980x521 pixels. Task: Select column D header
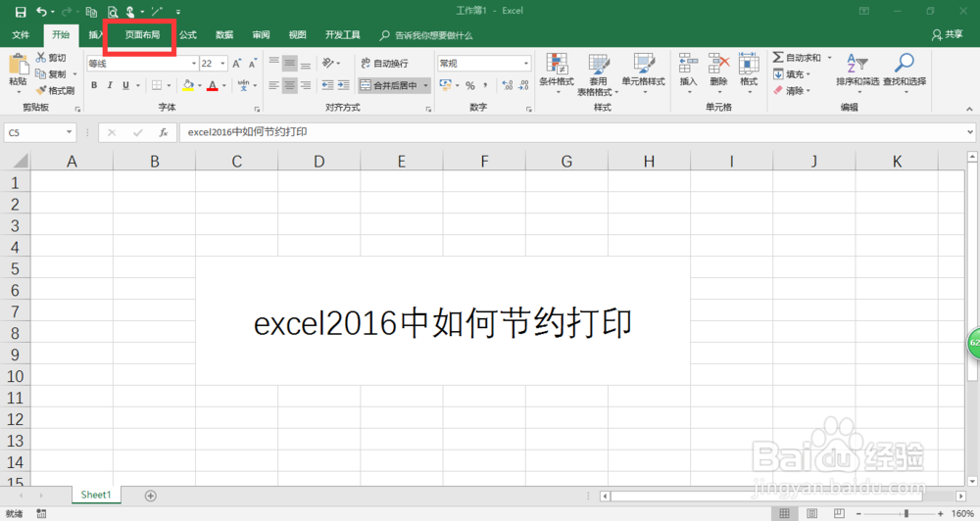click(319, 162)
